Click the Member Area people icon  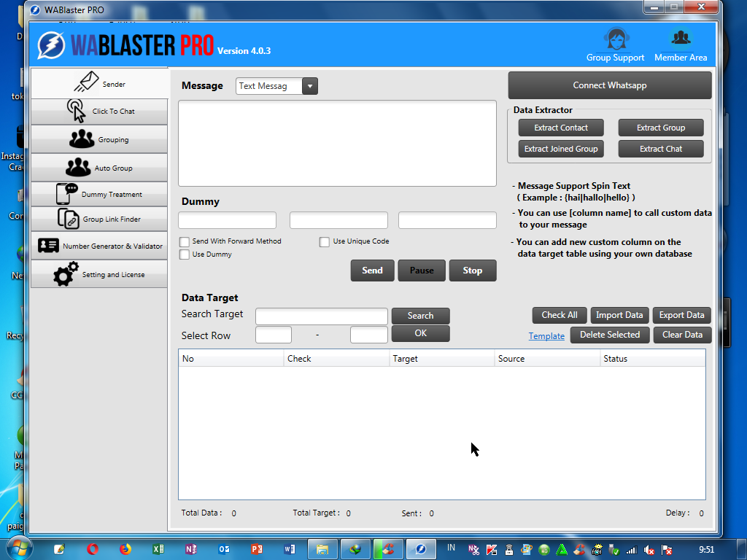(681, 38)
